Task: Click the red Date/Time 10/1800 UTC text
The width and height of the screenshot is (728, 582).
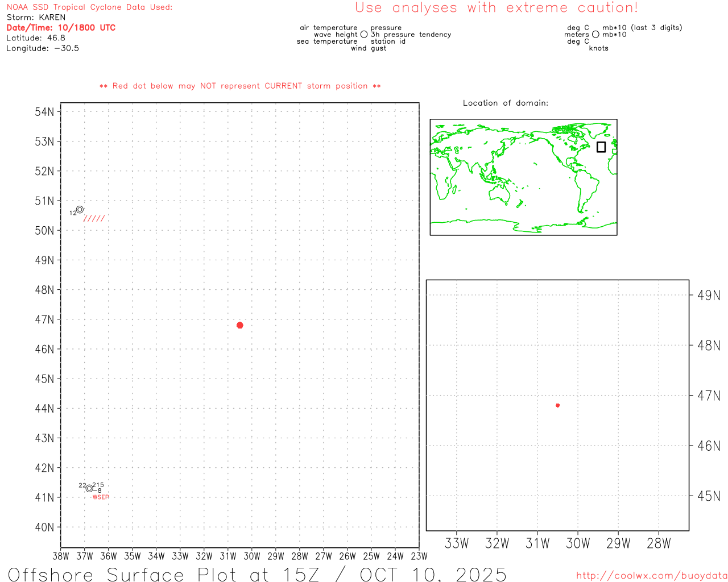Action: pos(61,28)
